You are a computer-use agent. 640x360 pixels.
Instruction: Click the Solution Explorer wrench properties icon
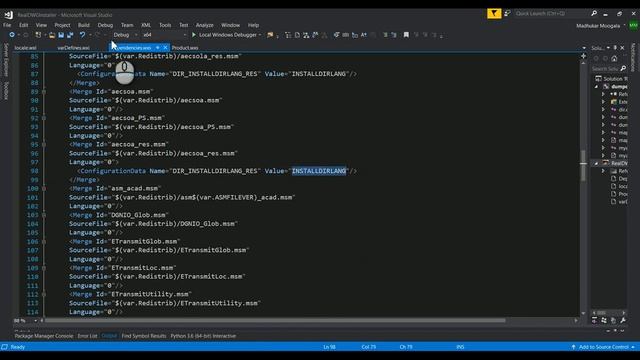[x=623, y=320]
